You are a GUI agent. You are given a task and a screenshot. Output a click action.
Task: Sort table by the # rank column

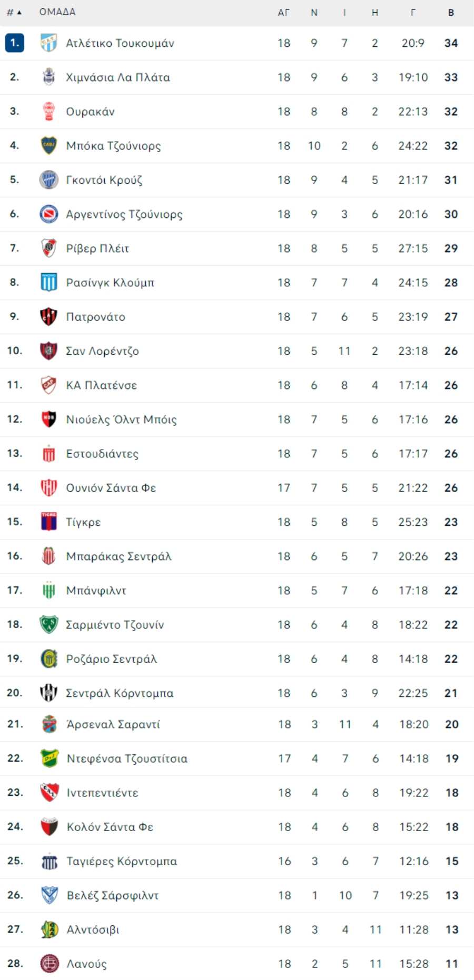(x=14, y=12)
